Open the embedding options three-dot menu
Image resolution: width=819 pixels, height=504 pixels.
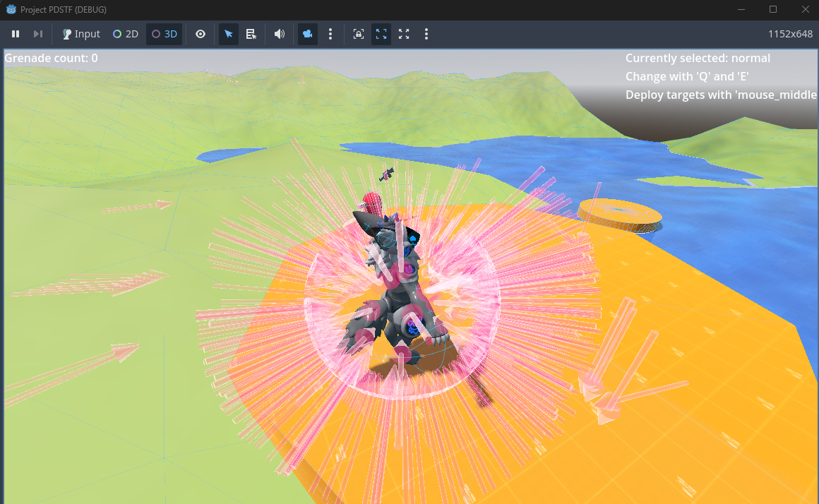click(x=426, y=34)
